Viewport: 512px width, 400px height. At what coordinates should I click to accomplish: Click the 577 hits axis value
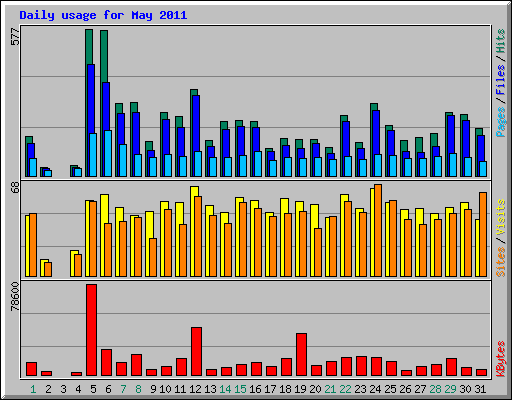15,37
